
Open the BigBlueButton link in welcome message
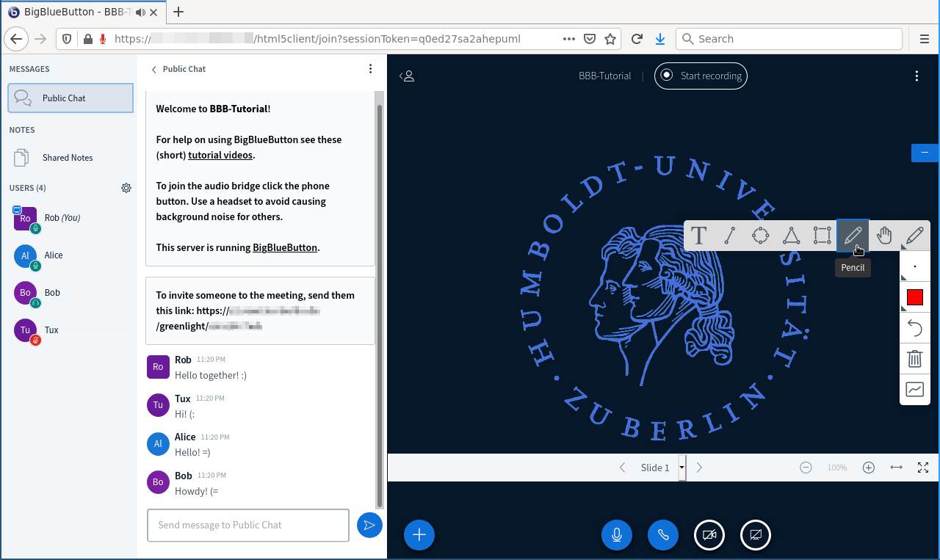coord(285,247)
